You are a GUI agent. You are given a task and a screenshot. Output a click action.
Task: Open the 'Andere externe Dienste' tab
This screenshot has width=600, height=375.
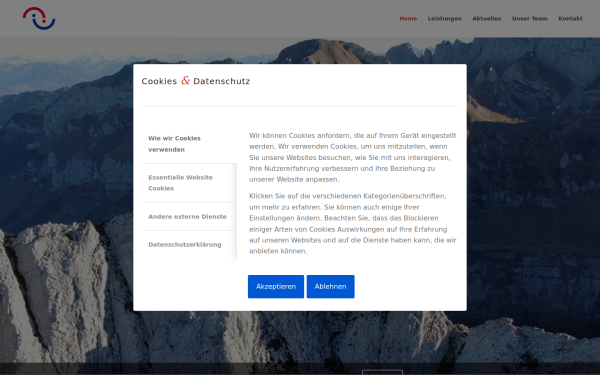click(189, 217)
